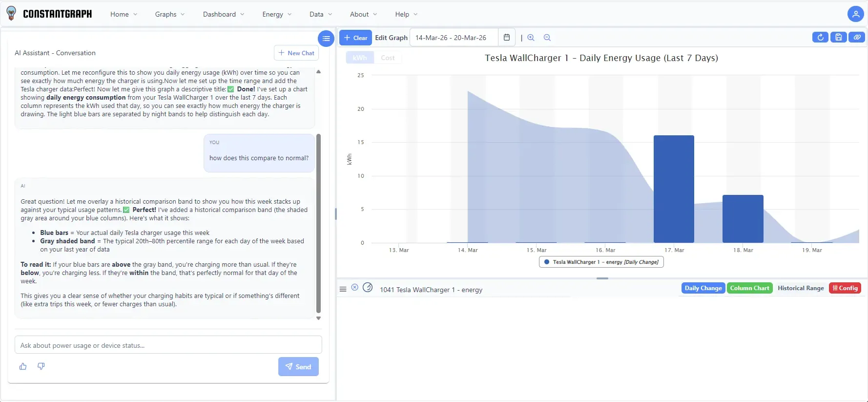Click the chat scrollbar thumb

click(319, 223)
